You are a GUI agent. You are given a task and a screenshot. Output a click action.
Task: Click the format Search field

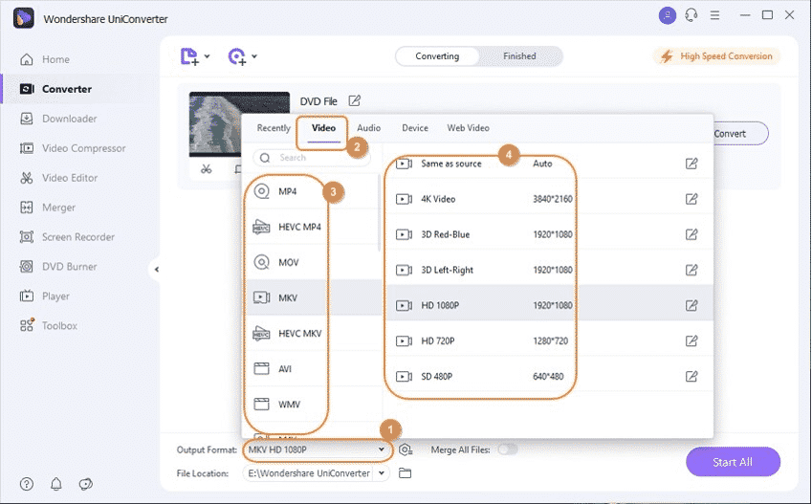312,158
